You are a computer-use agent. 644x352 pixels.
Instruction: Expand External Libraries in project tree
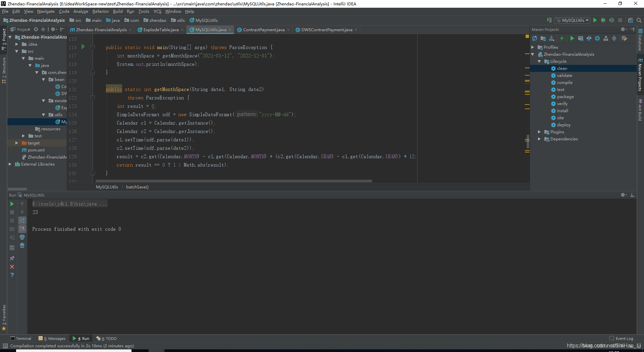(10, 164)
